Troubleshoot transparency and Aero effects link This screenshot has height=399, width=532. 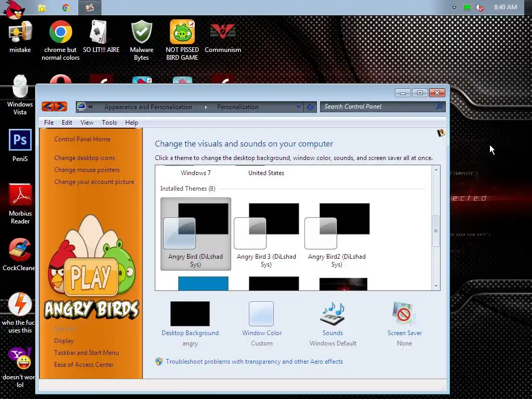[x=254, y=362]
